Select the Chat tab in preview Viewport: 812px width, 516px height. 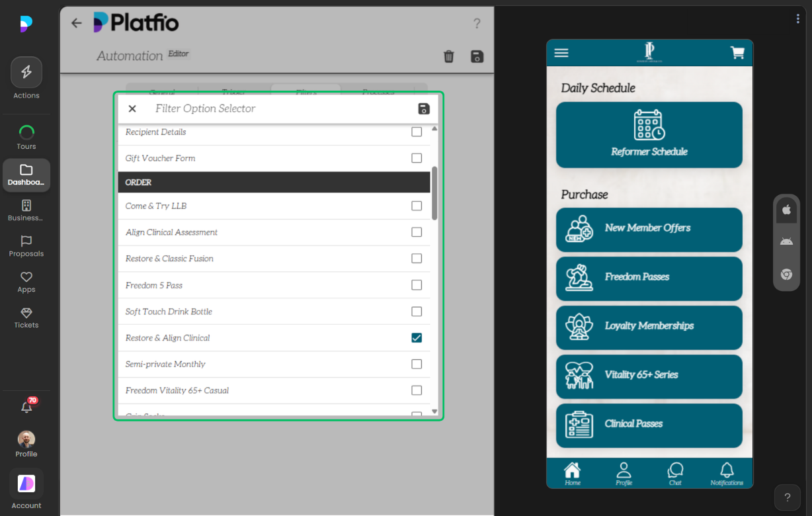(x=675, y=474)
